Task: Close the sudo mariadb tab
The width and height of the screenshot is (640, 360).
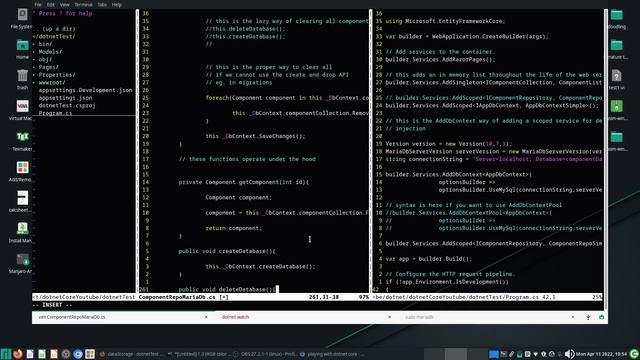Action: pyautogui.click(x=573, y=317)
